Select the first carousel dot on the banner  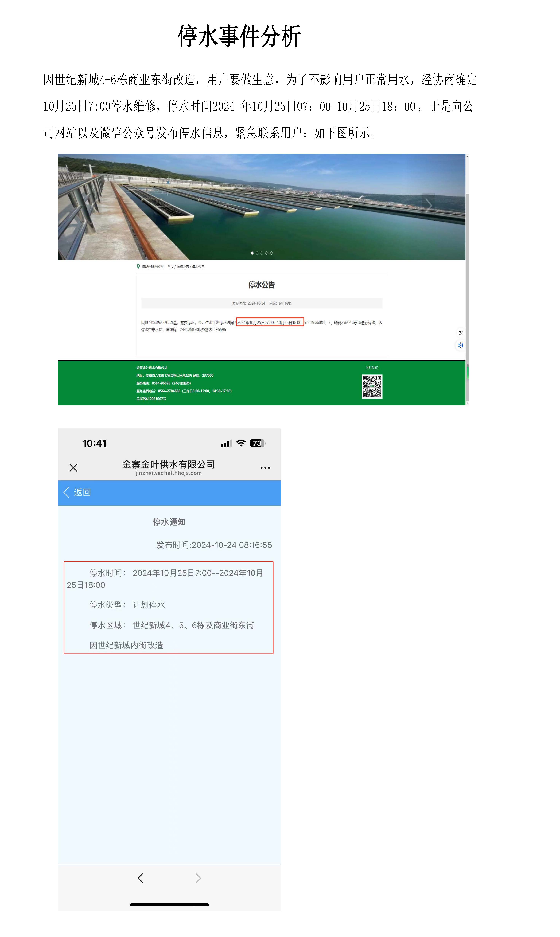point(252,253)
